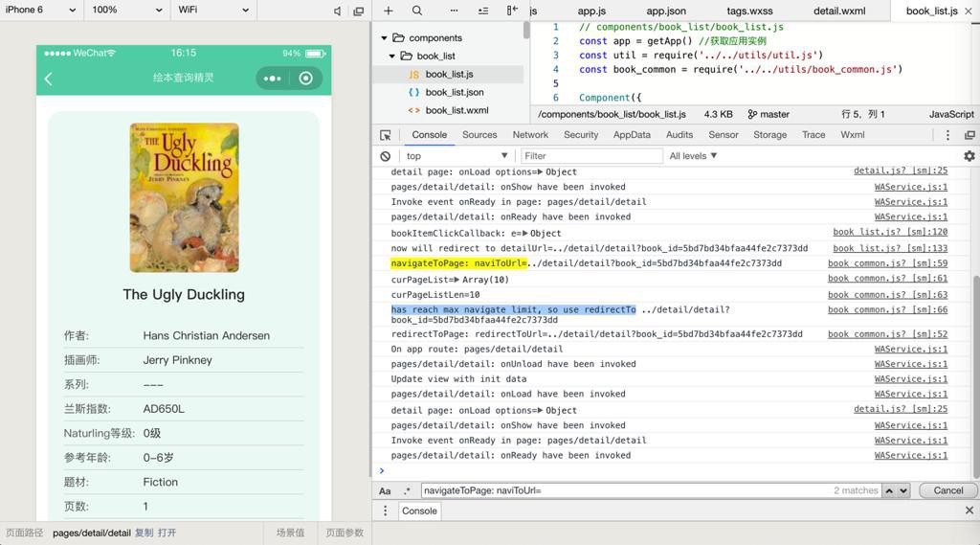
Task: Tap the capsule circular close button
Action: [x=306, y=79]
